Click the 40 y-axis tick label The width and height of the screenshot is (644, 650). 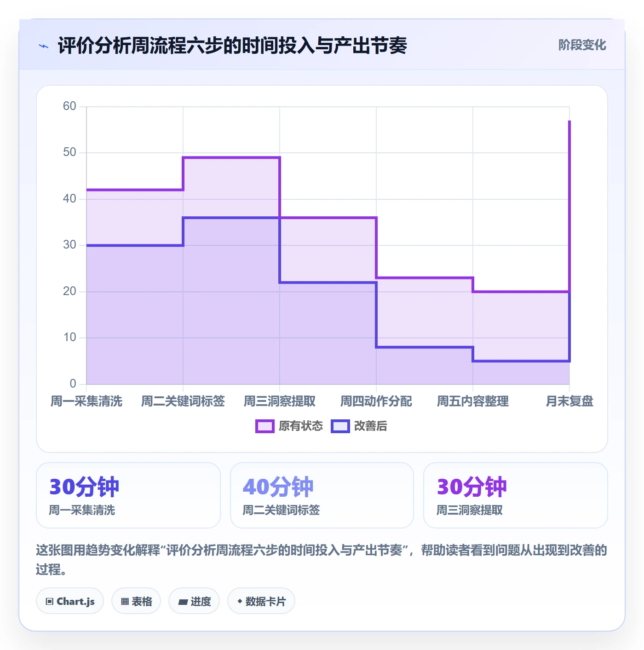(69, 199)
